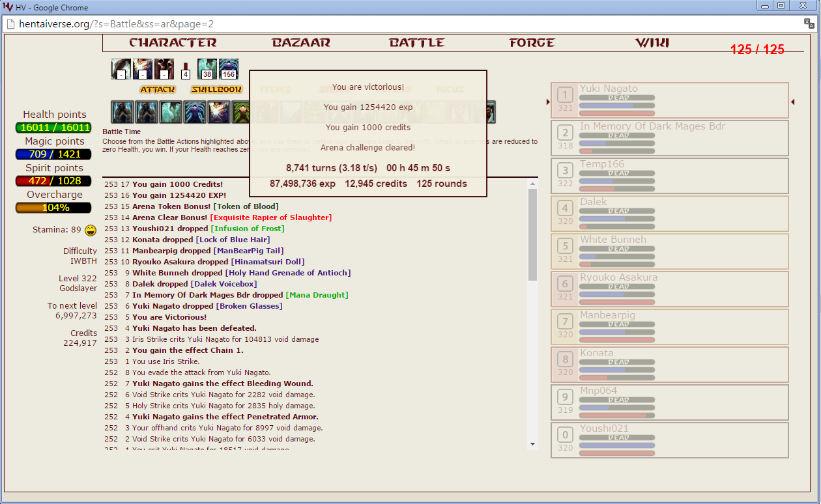Click the Spirit points bar 472 / 1028
Image resolution: width=821 pixels, height=504 pixels.
(x=53, y=181)
